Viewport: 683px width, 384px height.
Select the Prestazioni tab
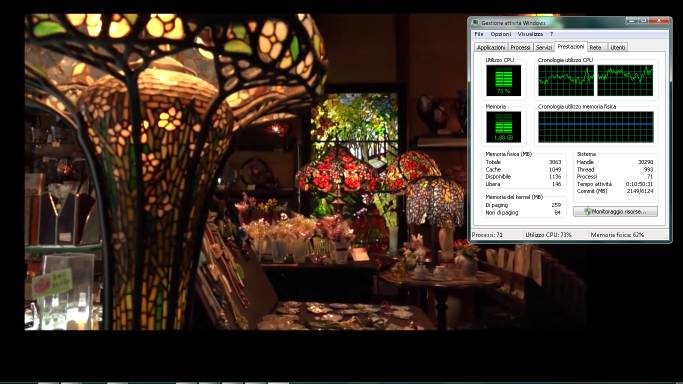[x=571, y=47]
